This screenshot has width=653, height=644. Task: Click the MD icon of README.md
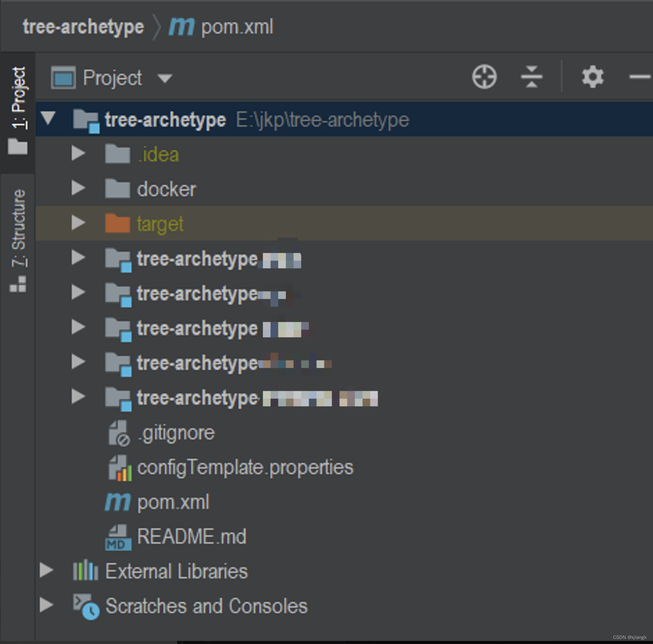coord(118,537)
